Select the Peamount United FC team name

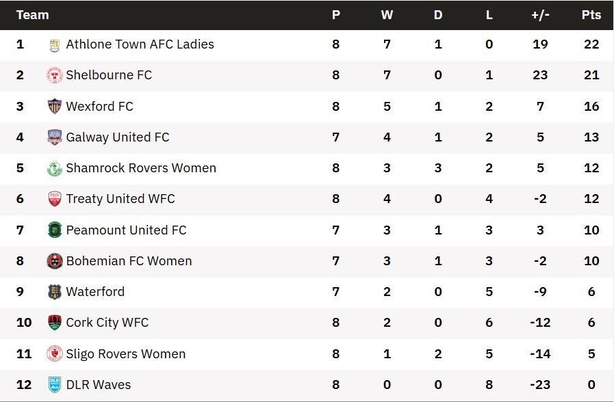click(x=126, y=230)
